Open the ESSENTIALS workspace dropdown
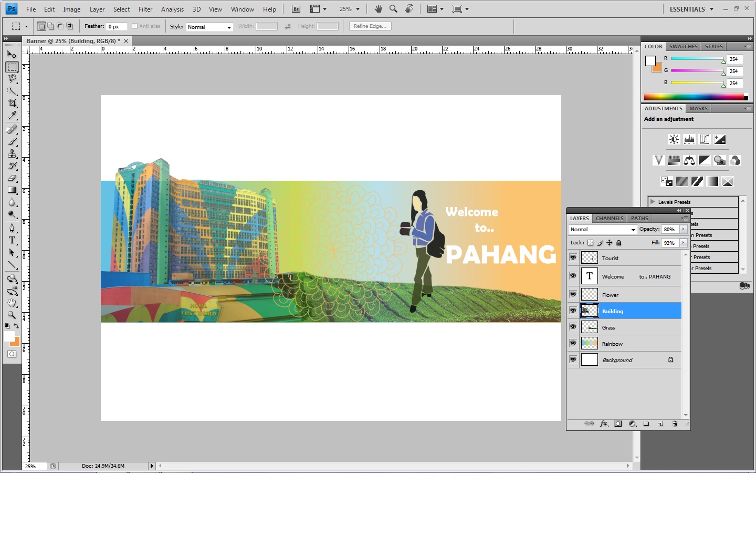The image size is (756, 536). point(691,9)
